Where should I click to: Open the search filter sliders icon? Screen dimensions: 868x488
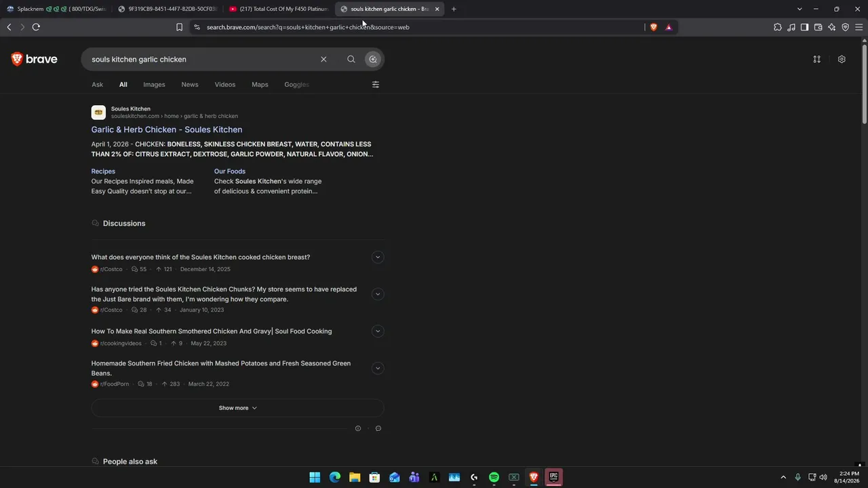(376, 85)
